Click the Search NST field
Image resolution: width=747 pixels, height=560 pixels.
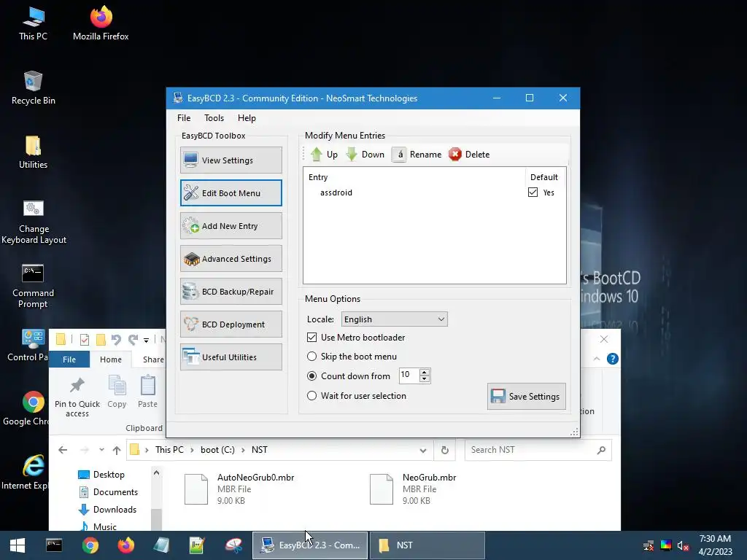click(538, 450)
